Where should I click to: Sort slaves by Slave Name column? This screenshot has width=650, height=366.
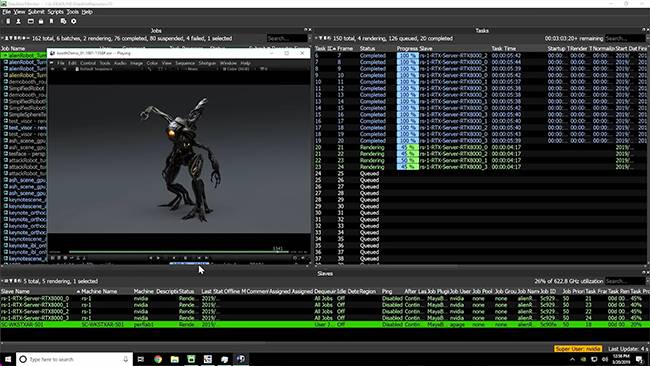[15, 291]
